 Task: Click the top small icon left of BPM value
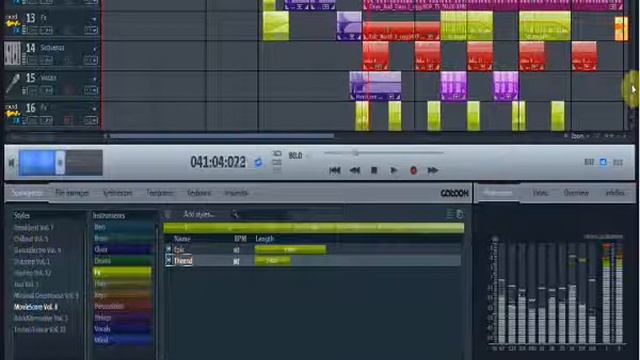pos(277,153)
